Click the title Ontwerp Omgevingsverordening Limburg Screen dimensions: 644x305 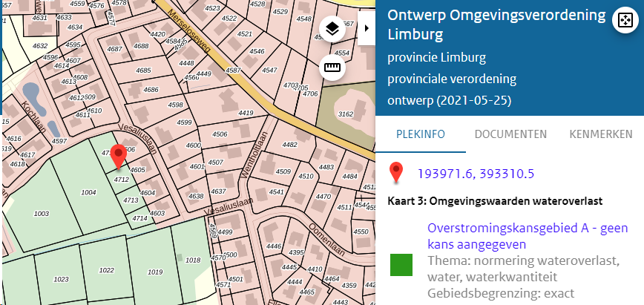pos(496,24)
